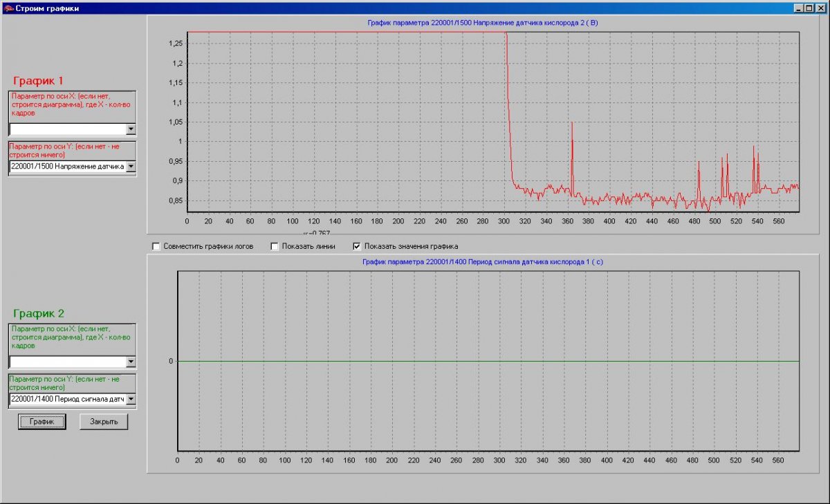Image resolution: width=830 pixels, height=504 pixels.
Task: Click the green zero line in the lower chart
Action: coord(484,361)
